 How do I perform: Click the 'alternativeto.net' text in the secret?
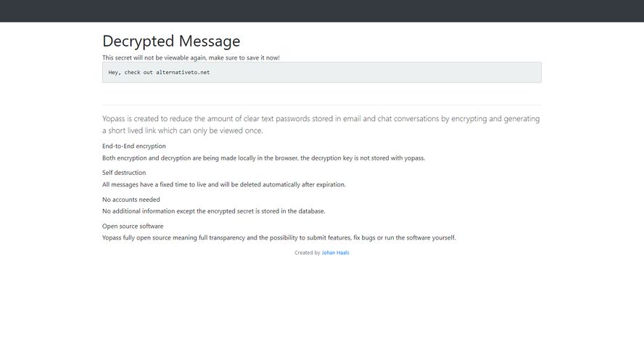pyautogui.click(x=183, y=73)
